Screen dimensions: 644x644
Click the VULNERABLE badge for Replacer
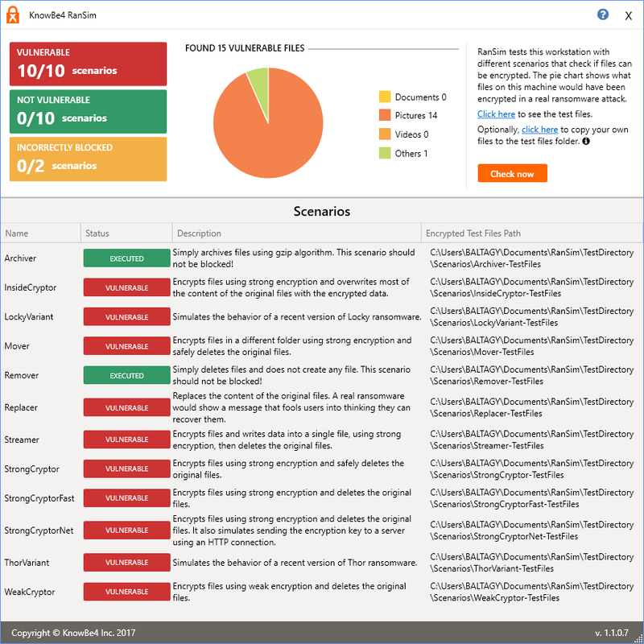126,407
